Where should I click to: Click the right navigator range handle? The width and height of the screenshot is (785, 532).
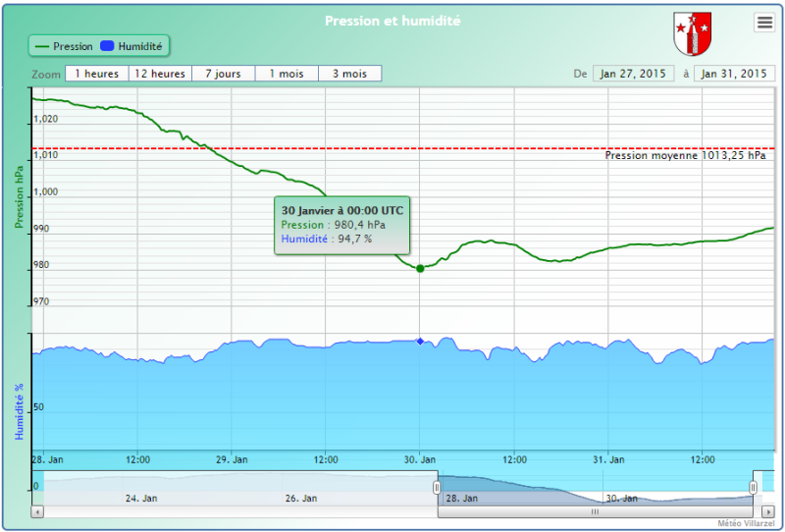(x=754, y=488)
